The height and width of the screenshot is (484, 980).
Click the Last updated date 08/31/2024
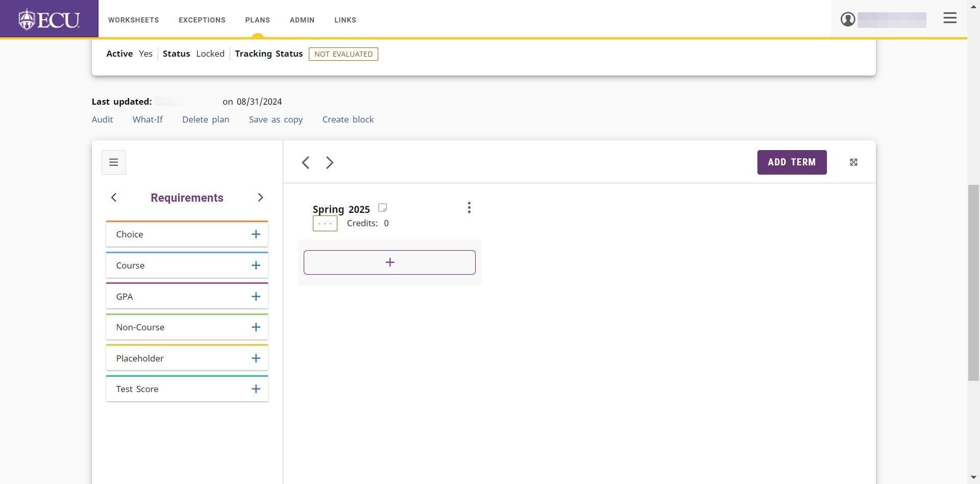[259, 102]
